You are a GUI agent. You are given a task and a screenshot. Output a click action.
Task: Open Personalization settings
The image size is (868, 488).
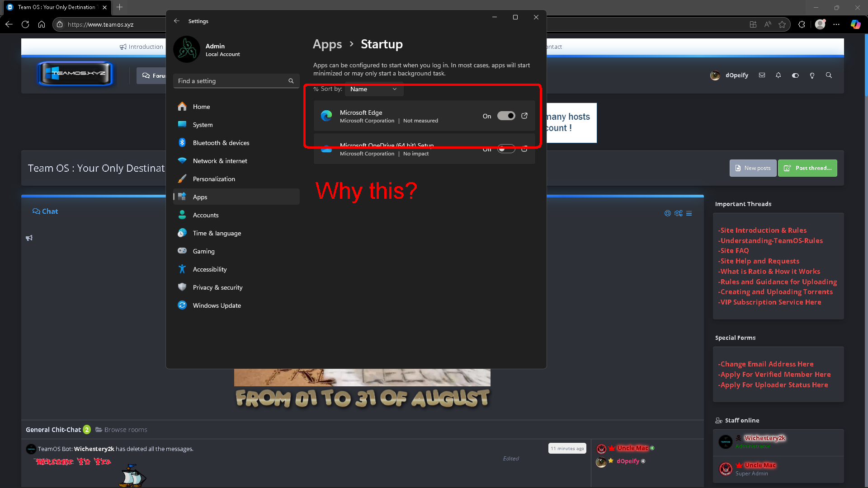236,179
